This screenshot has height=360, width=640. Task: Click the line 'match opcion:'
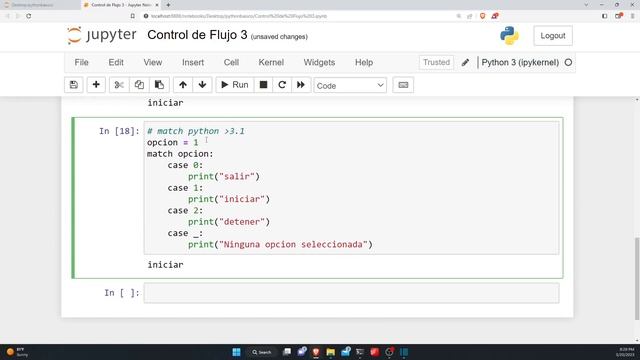pyautogui.click(x=180, y=154)
